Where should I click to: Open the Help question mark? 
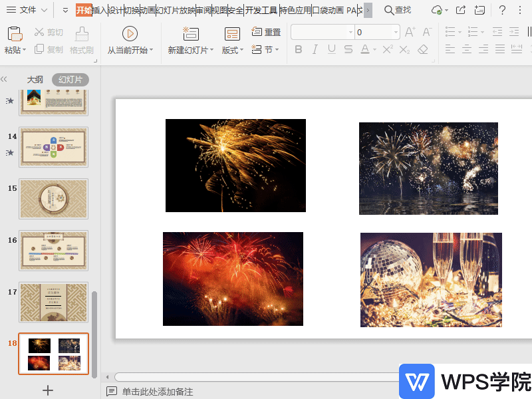pos(502,10)
